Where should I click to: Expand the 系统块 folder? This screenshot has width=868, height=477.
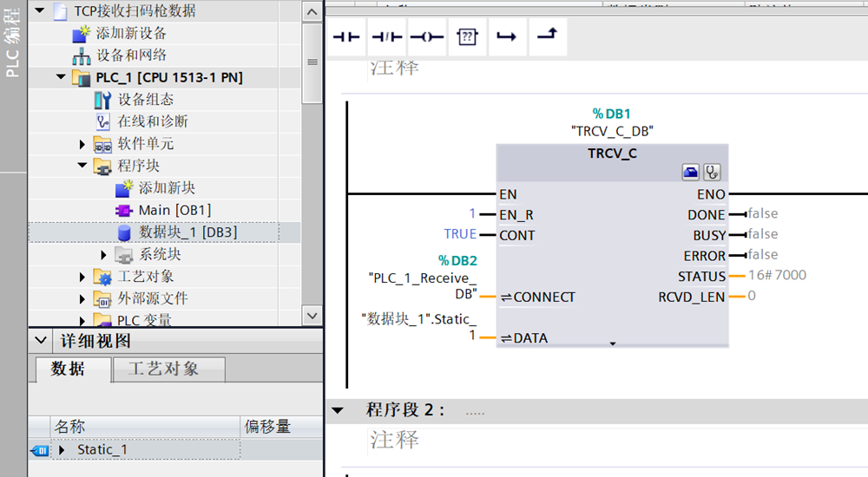pyautogui.click(x=104, y=255)
